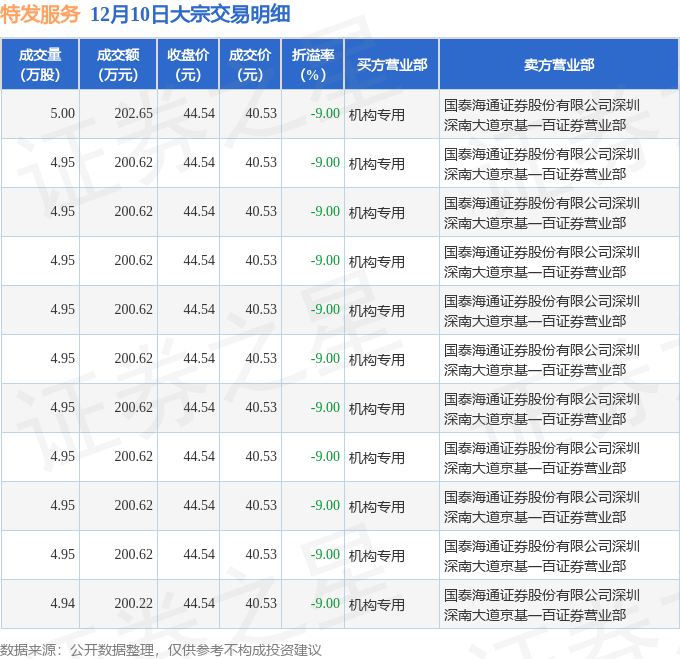Select the 成交价(元) column header

250,65
